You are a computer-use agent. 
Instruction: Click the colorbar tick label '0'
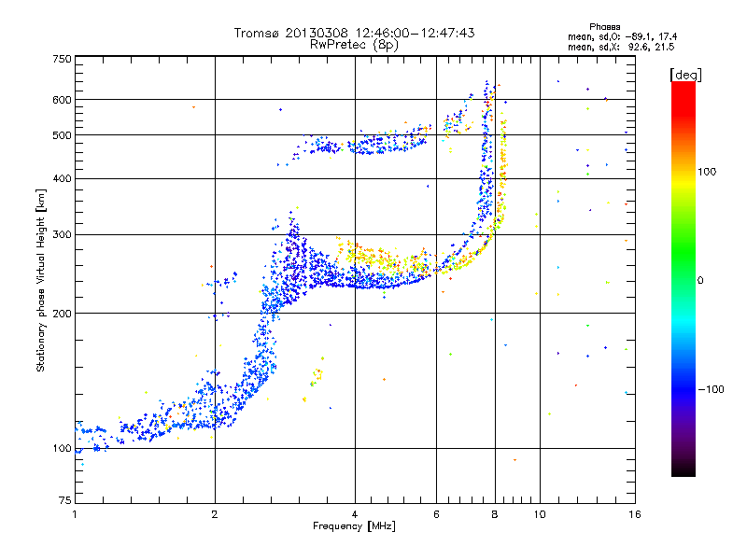[x=700, y=281]
